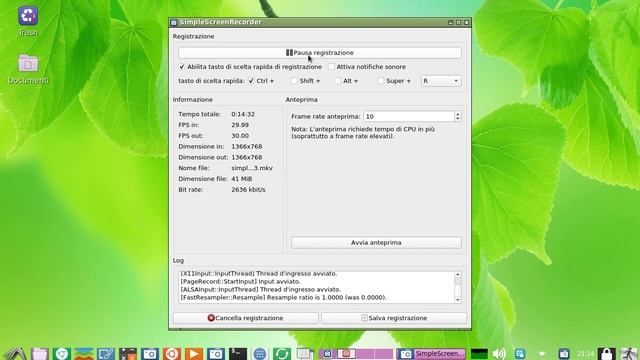Open the Documenti folder on desktop

click(x=28, y=64)
